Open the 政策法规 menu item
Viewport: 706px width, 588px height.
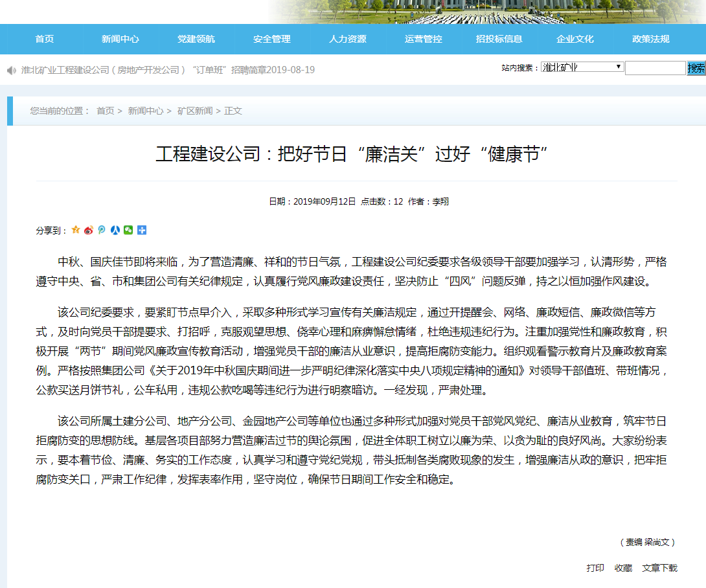pos(650,39)
